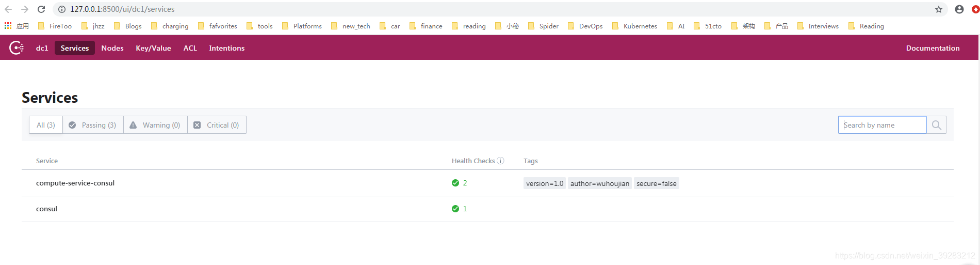Open the 小秘 bookmark folder
Screen dimensions: 980x265
pyautogui.click(x=507, y=26)
